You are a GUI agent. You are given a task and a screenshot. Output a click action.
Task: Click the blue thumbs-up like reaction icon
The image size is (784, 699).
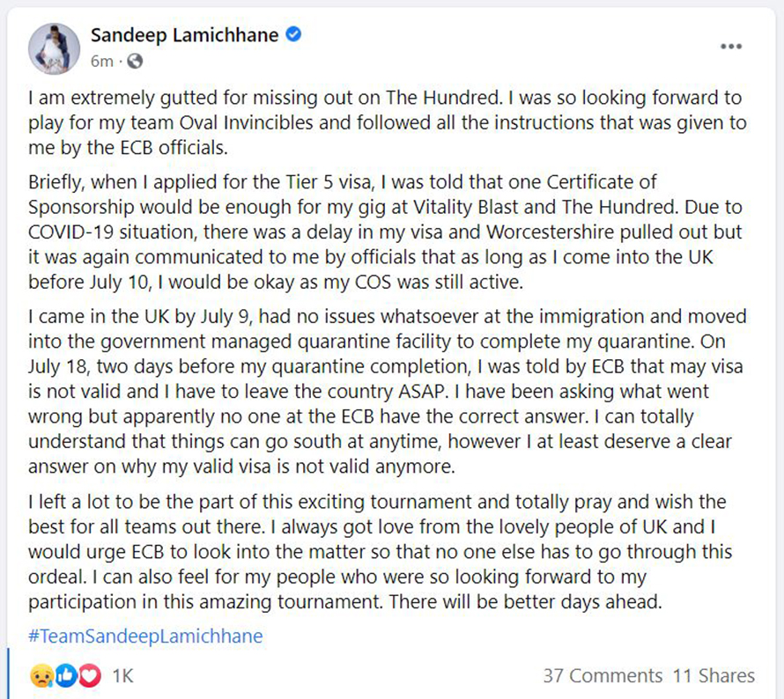(65, 676)
